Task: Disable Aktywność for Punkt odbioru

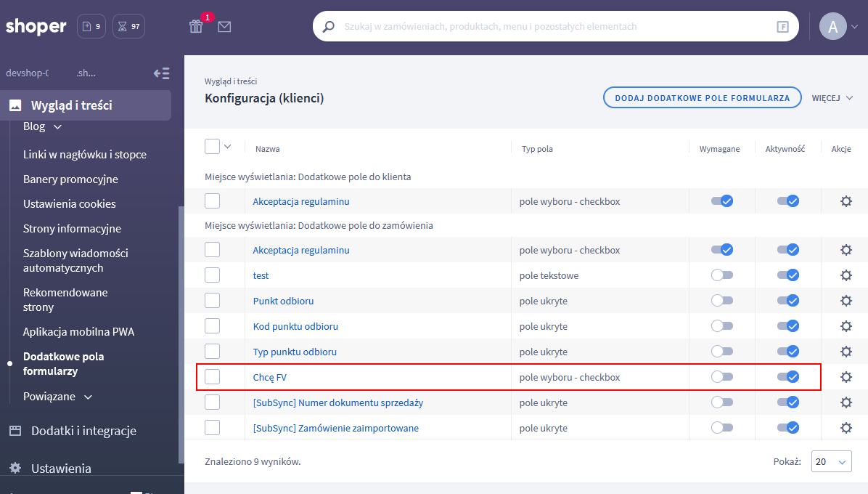Action: click(x=787, y=301)
